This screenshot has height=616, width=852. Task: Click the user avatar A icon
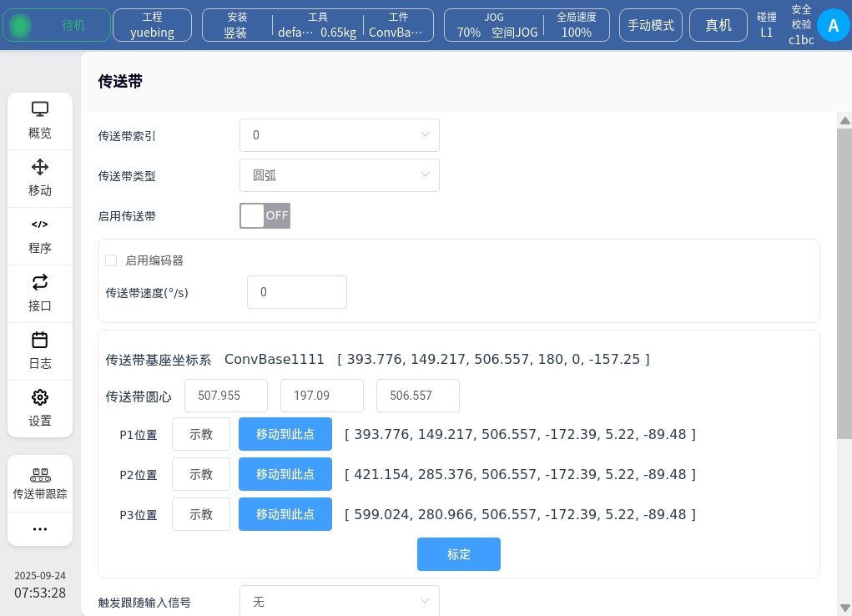pyautogui.click(x=832, y=26)
